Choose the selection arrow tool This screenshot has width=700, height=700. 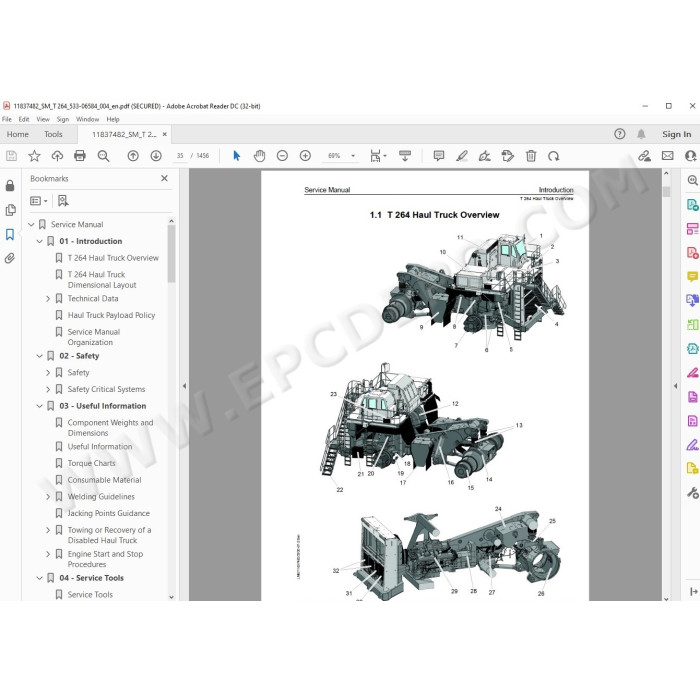point(237,156)
